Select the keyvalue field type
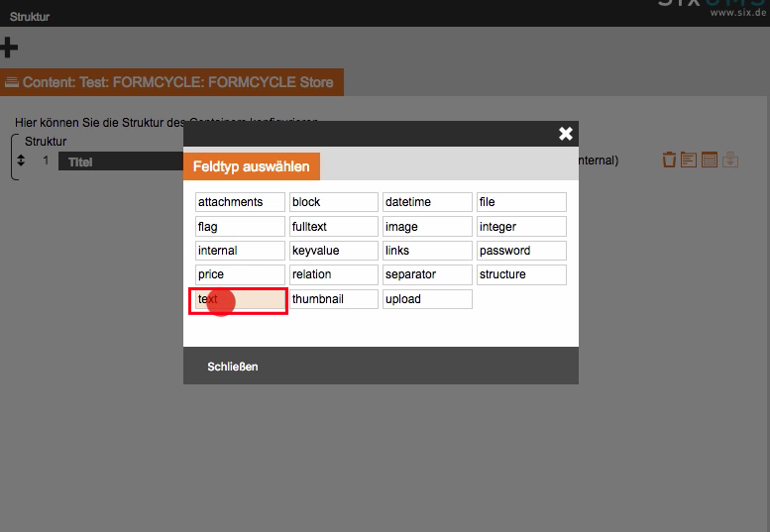The image size is (770, 532). point(333,251)
